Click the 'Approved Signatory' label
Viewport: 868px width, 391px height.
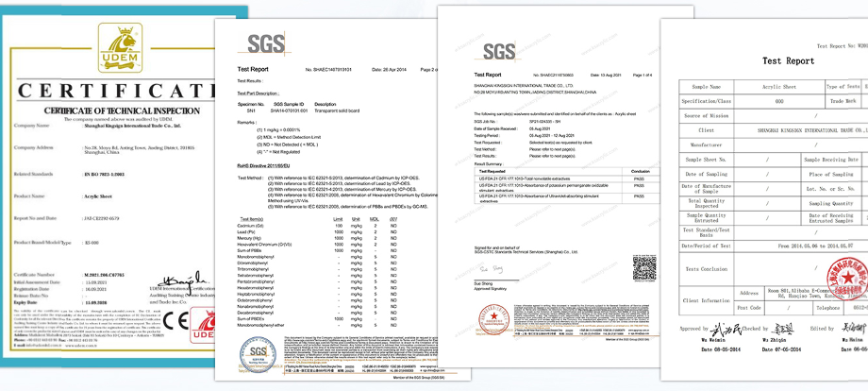[x=491, y=289]
